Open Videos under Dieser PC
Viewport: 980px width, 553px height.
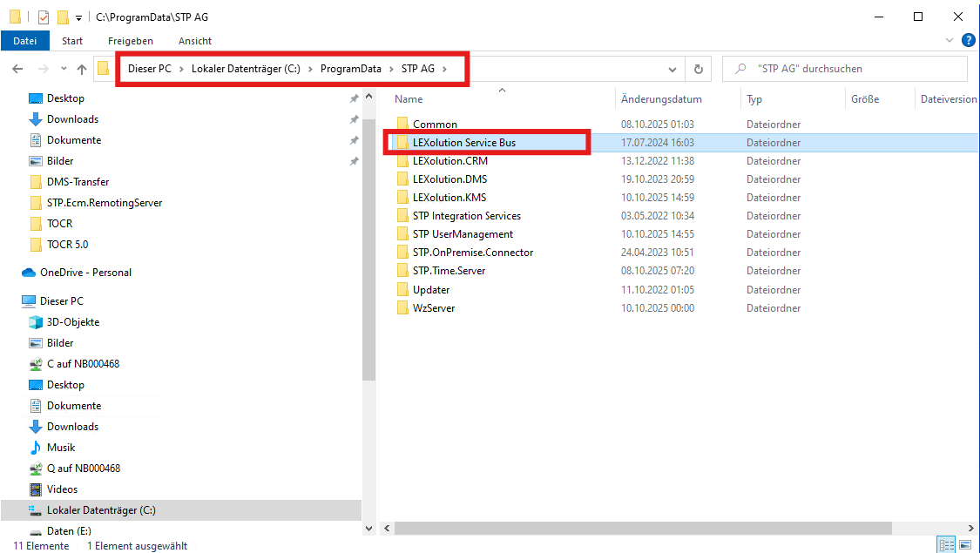click(x=62, y=489)
